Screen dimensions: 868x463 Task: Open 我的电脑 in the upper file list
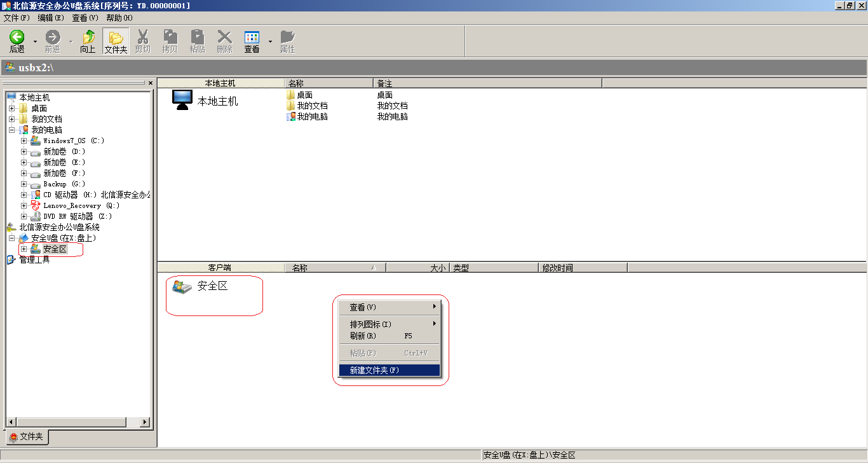point(312,116)
